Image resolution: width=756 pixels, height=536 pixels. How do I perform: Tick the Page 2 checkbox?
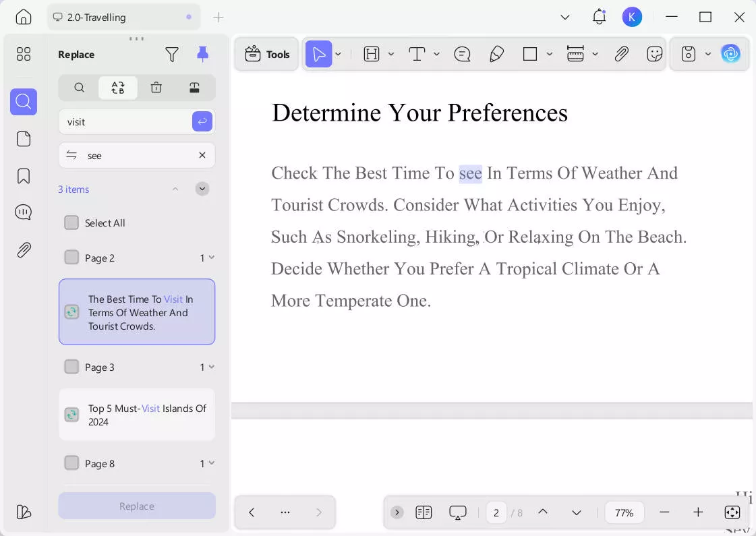click(71, 258)
